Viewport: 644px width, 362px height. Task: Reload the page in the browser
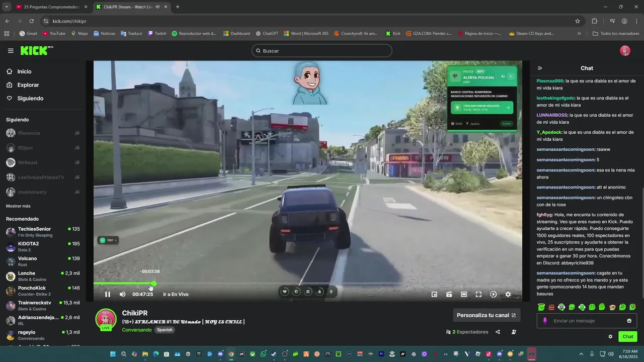click(31, 21)
